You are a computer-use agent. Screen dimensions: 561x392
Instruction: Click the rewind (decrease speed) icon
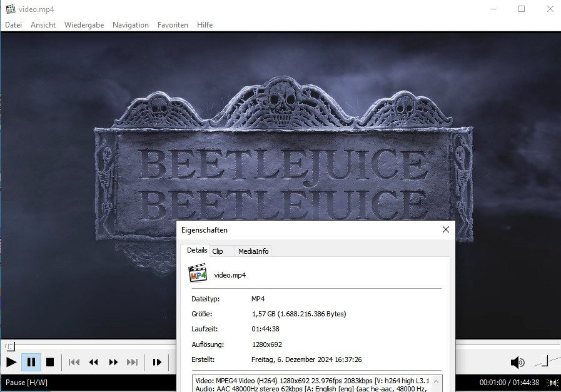(x=93, y=363)
